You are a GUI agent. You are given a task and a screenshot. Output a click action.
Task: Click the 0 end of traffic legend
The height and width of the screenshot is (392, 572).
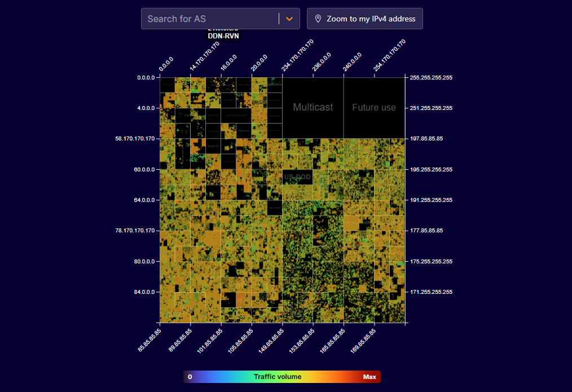point(190,377)
